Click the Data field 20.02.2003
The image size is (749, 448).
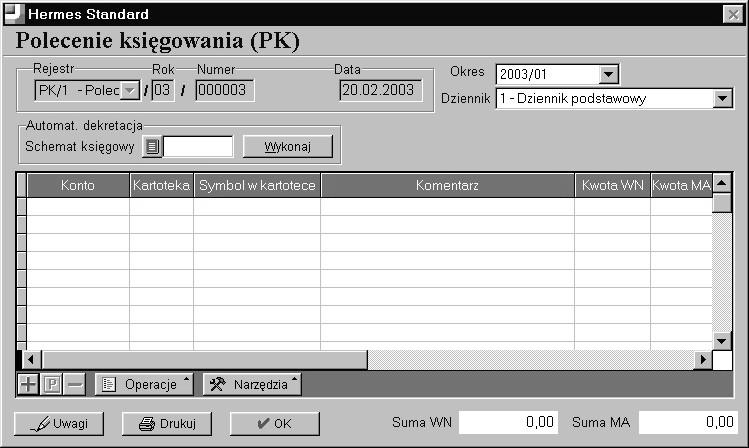point(381,90)
